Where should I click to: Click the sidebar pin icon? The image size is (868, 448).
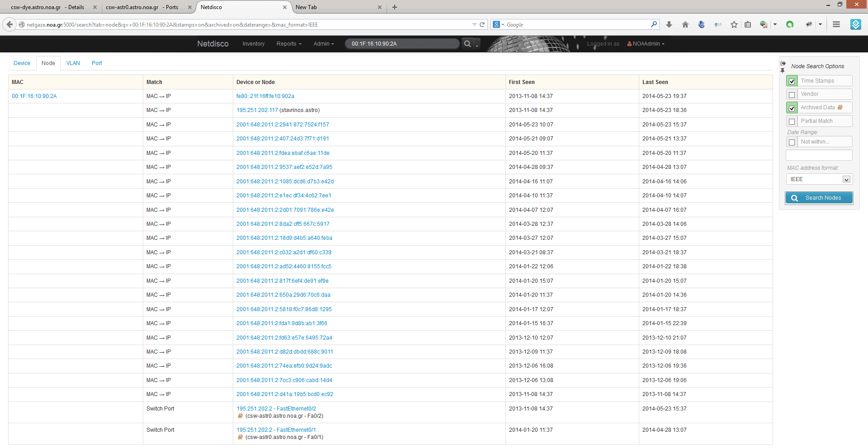pos(783,70)
